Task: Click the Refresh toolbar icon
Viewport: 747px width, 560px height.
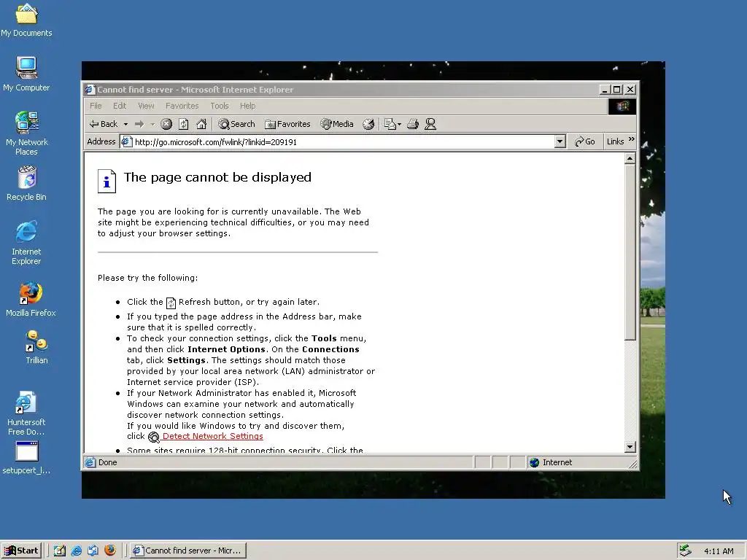Action: pyautogui.click(x=183, y=124)
